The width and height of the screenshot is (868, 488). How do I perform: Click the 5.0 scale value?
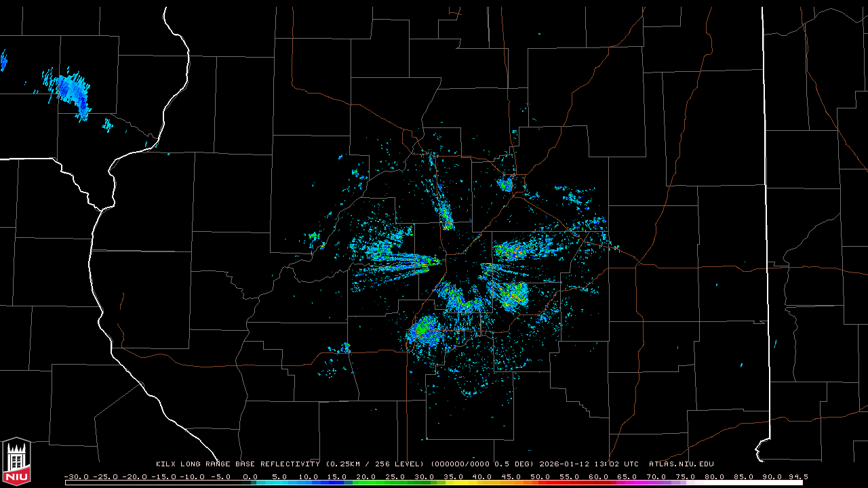coord(279,476)
